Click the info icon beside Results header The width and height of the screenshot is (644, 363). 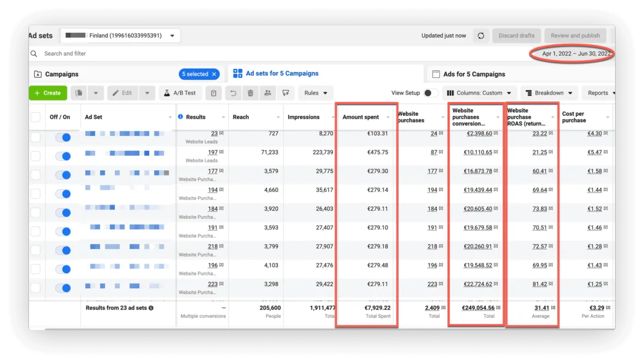coord(181,117)
